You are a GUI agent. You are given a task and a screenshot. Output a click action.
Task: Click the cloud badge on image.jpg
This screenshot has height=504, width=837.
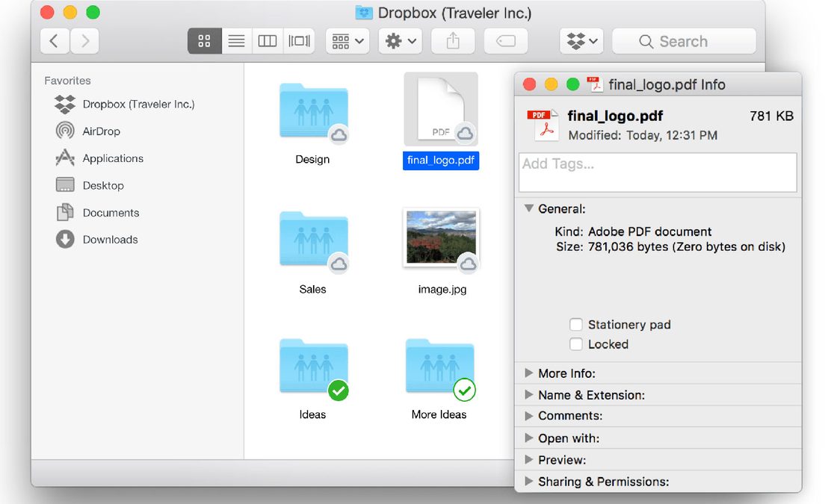(468, 264)
